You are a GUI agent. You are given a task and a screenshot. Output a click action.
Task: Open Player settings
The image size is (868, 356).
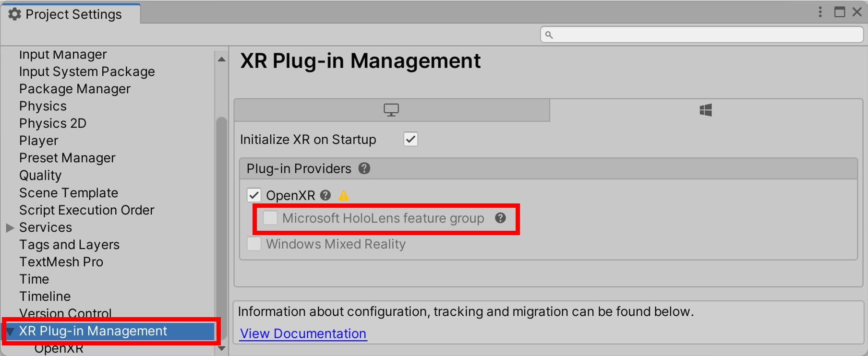(38, 141)
